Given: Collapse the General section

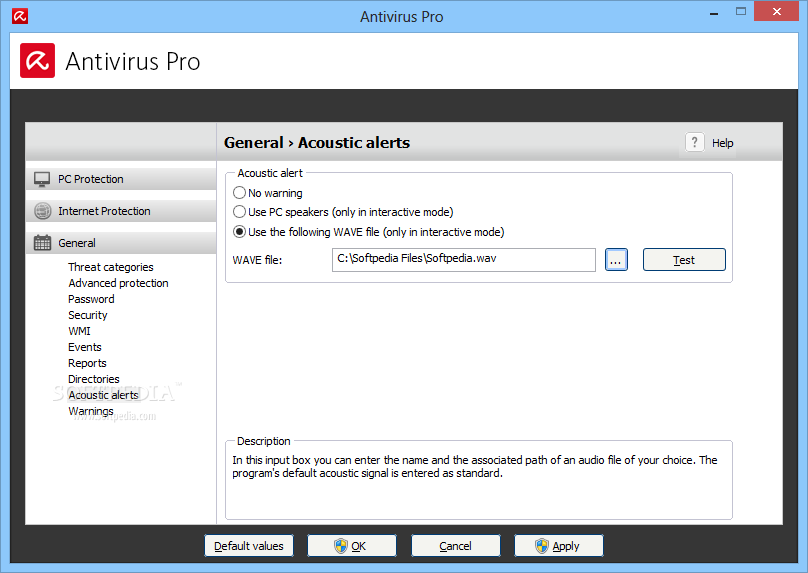Looking at the screenshot, I should click(x=121, y=243).
